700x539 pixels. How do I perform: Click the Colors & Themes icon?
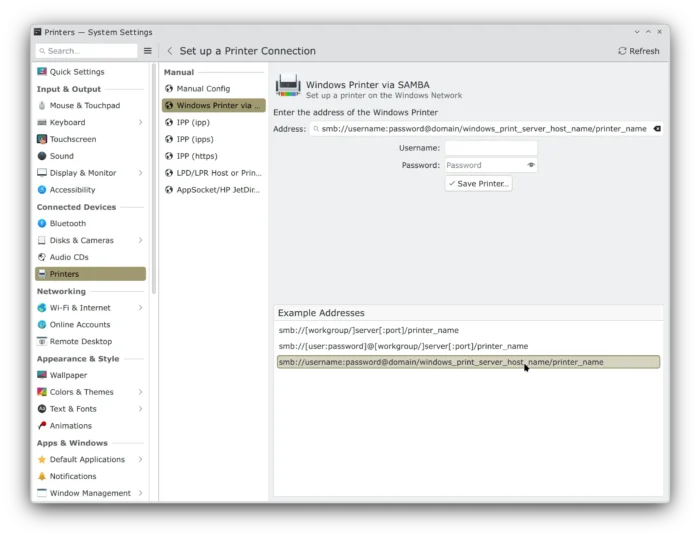[x=42, y=392]
